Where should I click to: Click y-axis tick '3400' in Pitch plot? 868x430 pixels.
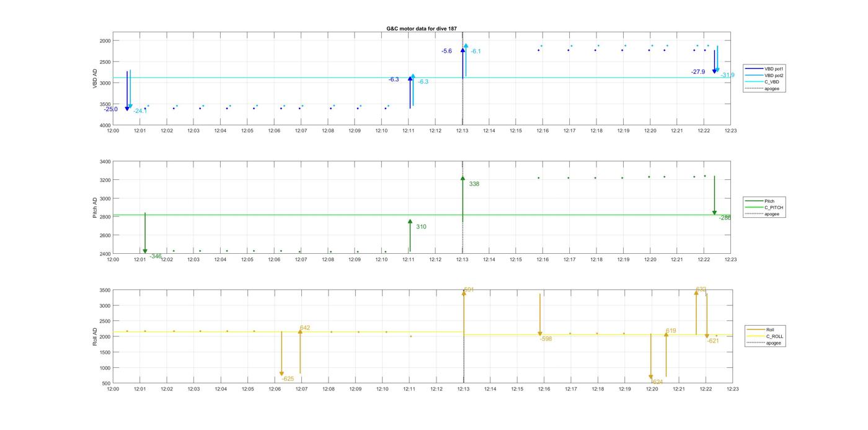pyautogui.click(x=105, y=162)
